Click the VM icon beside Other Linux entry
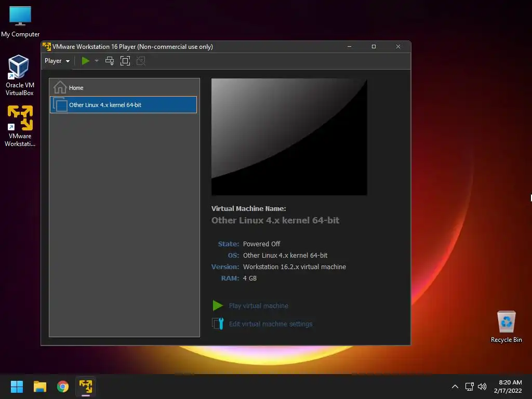Viewport: 532px width, 399px height. 60,104
